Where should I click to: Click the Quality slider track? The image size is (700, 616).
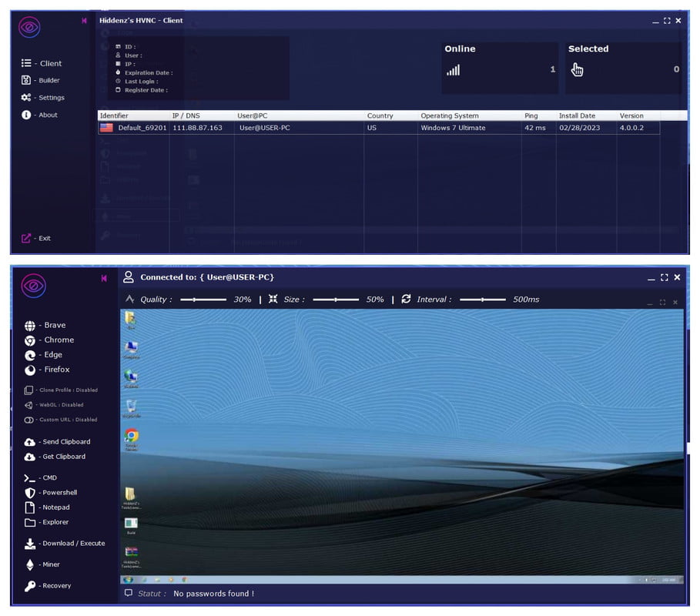pyautogui.click(x=203, y=300)
